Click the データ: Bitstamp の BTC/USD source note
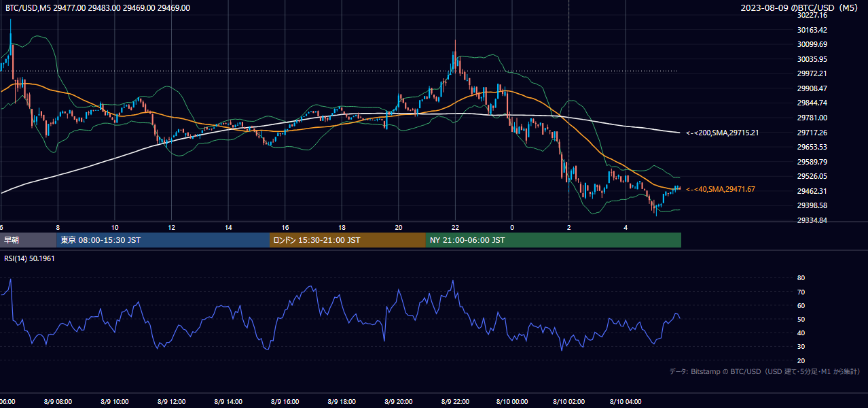The width and height of the screenshot is (868, 408). [765, 372]
